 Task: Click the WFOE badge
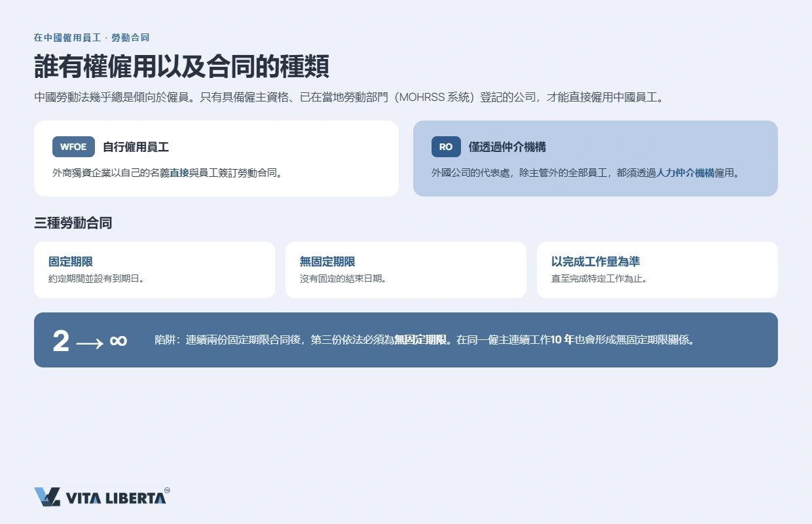[x=73, y=147]
